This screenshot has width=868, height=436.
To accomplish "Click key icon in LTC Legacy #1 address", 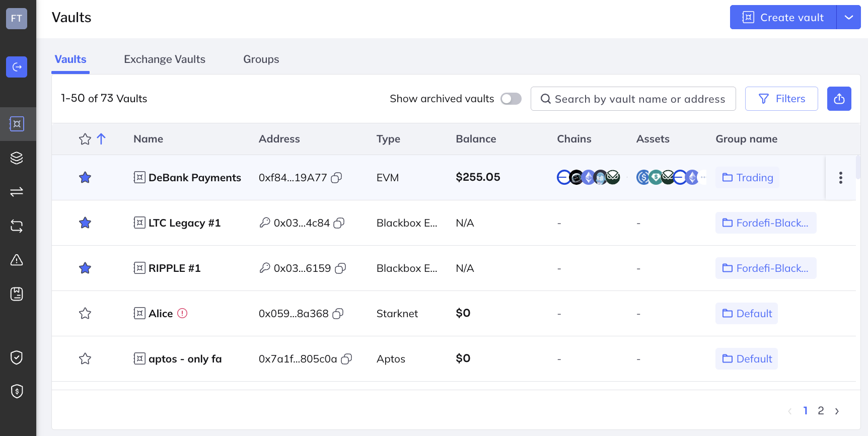I will (x=265, y=223).
